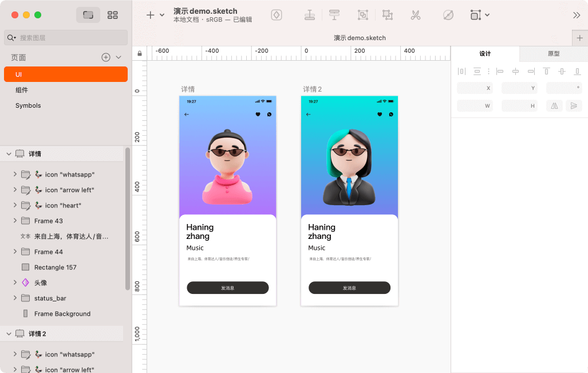The height and width of the screenshot is (373, 588).
Task: Click the scissors tool in the toolbar
Action: pyautogui.click(x=416, y=15)
